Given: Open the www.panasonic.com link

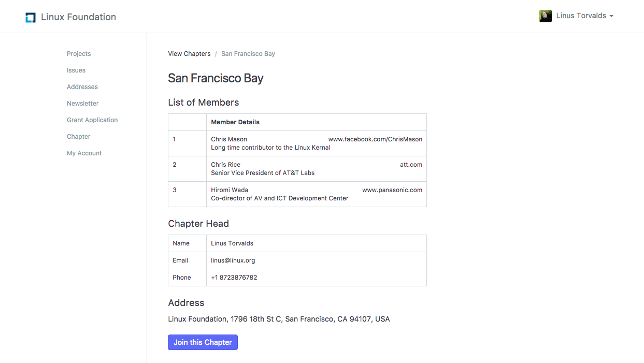Looking at the screenshot, I should [x=392, y=190].
